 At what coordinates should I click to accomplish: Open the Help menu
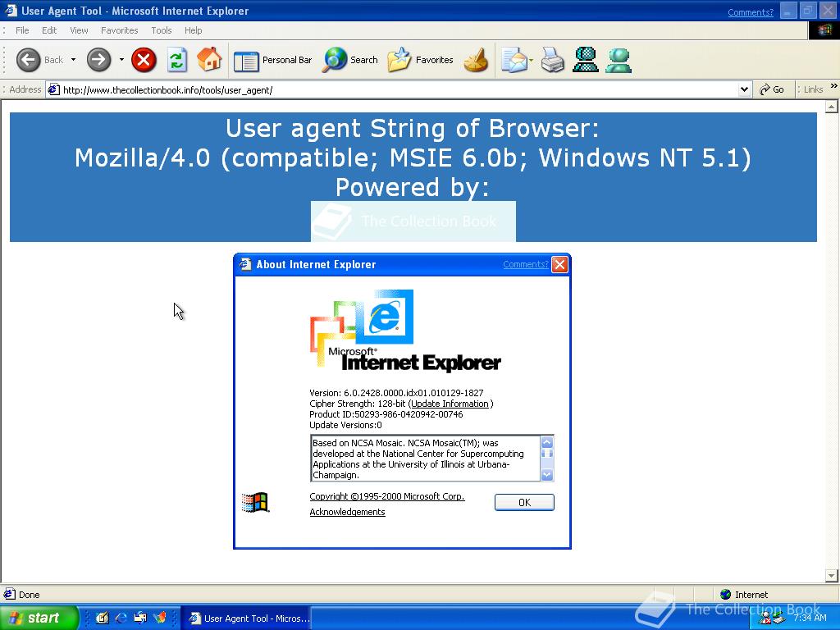pyautogui.click(x=193, y=30)
